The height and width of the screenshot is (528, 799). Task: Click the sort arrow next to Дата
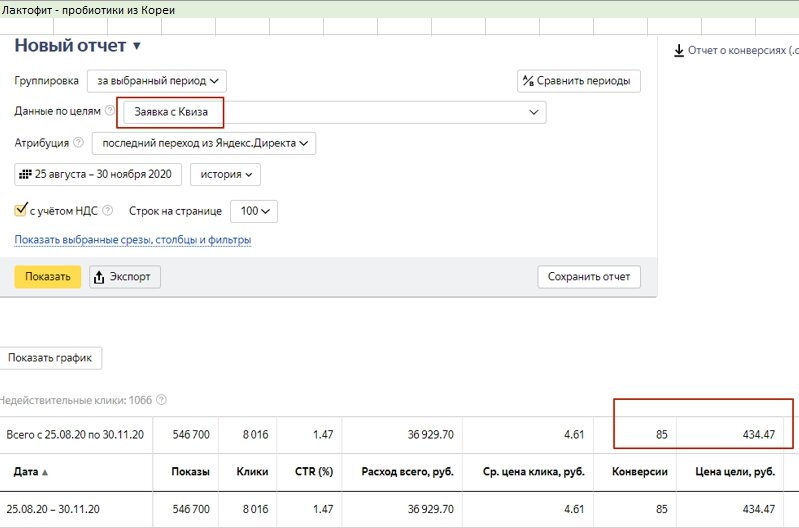45,472
